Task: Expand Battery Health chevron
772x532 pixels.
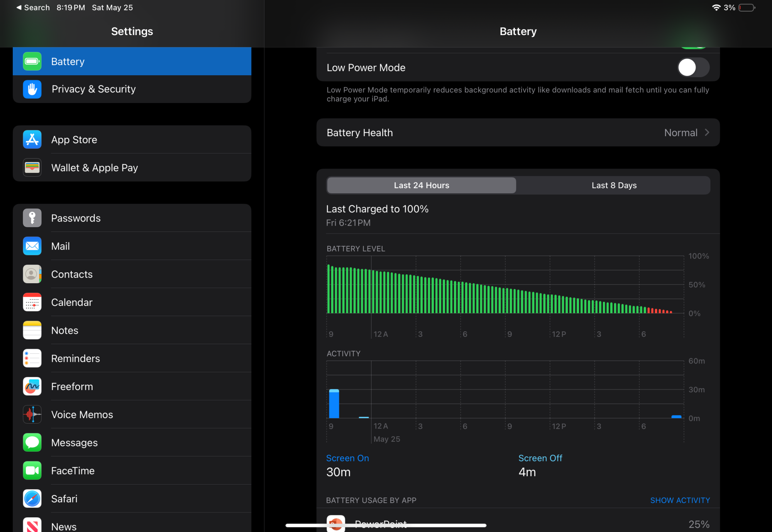Action: (707, 132)
